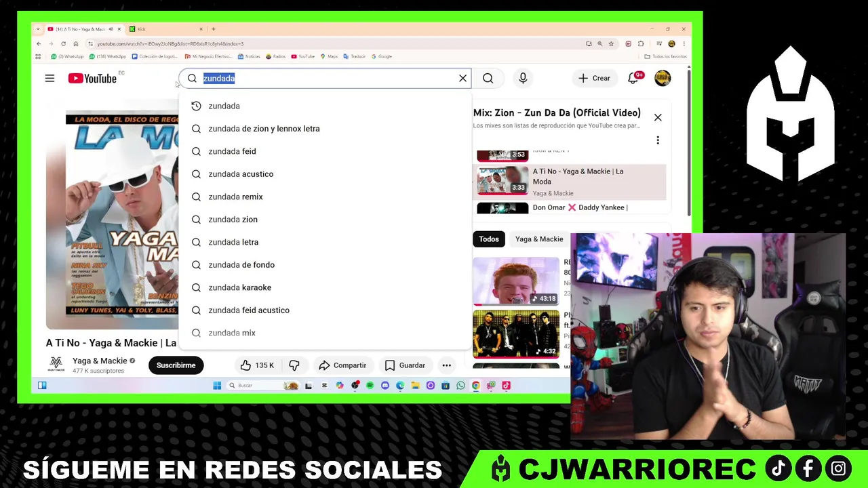Select the 'zundada feid acustico' suggestion
The image size is (868, 488).
325,310
